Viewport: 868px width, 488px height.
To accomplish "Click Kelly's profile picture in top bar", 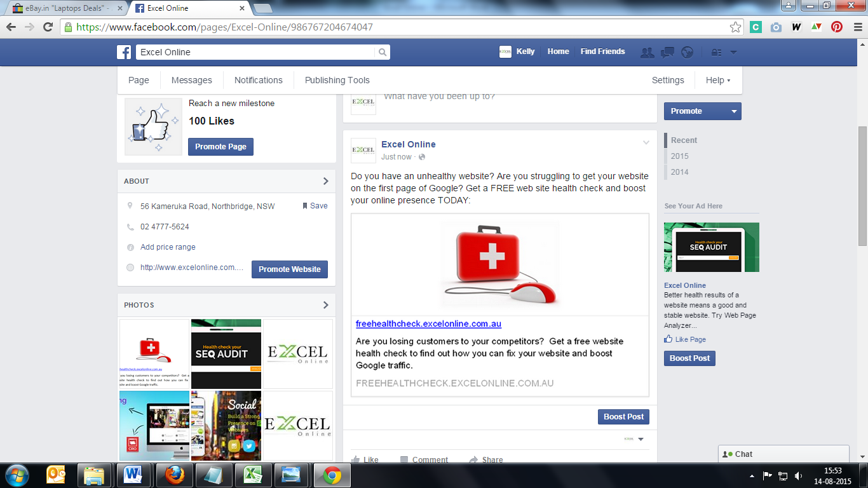I will 505,52.
